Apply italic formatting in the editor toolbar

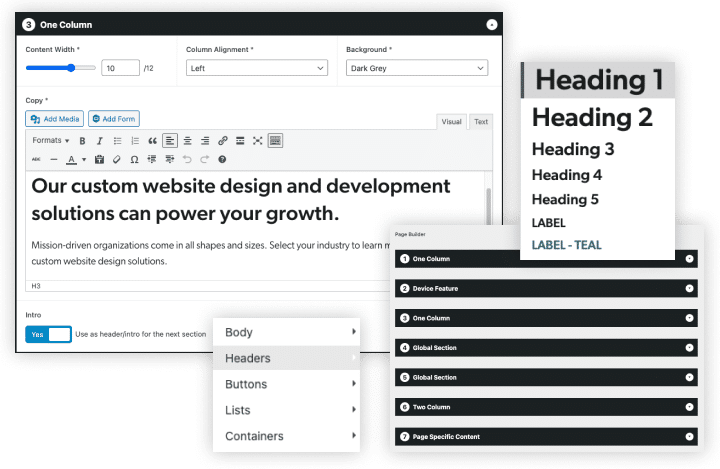click(99, 141)
